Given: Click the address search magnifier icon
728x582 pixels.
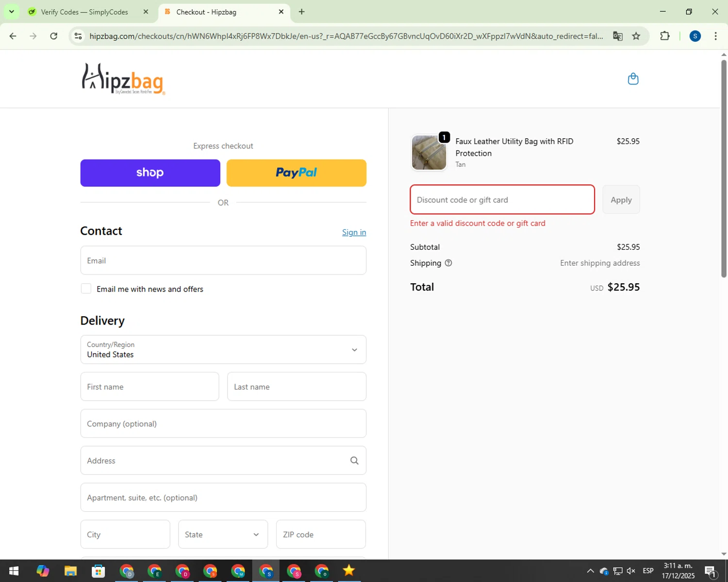Looking at the screenshot, I should (354, 460).
